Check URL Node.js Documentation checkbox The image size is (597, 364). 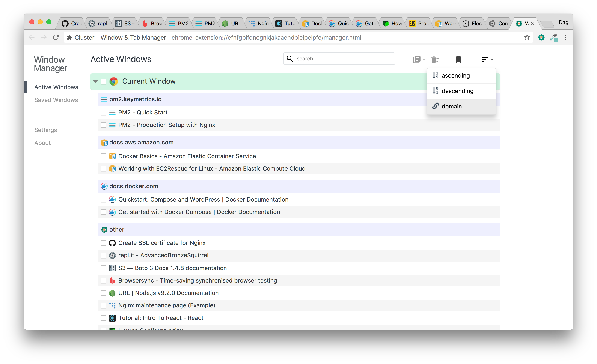(103, 293)
